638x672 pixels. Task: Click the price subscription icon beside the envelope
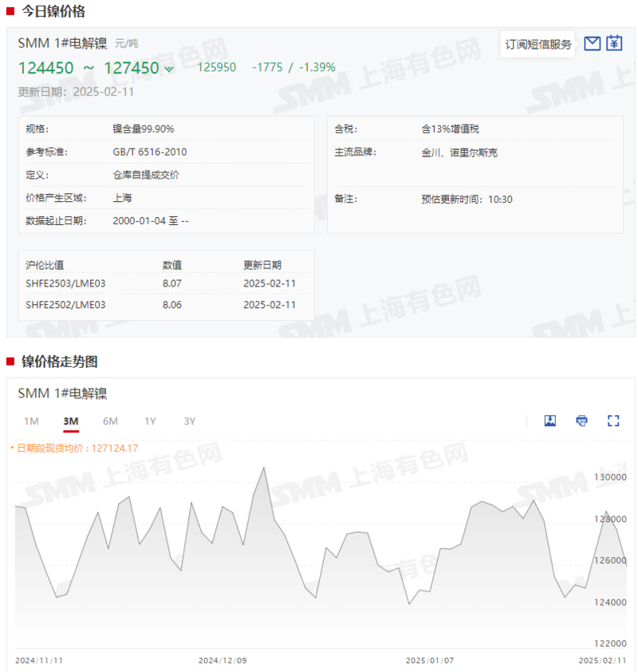(x=614, y=43)
